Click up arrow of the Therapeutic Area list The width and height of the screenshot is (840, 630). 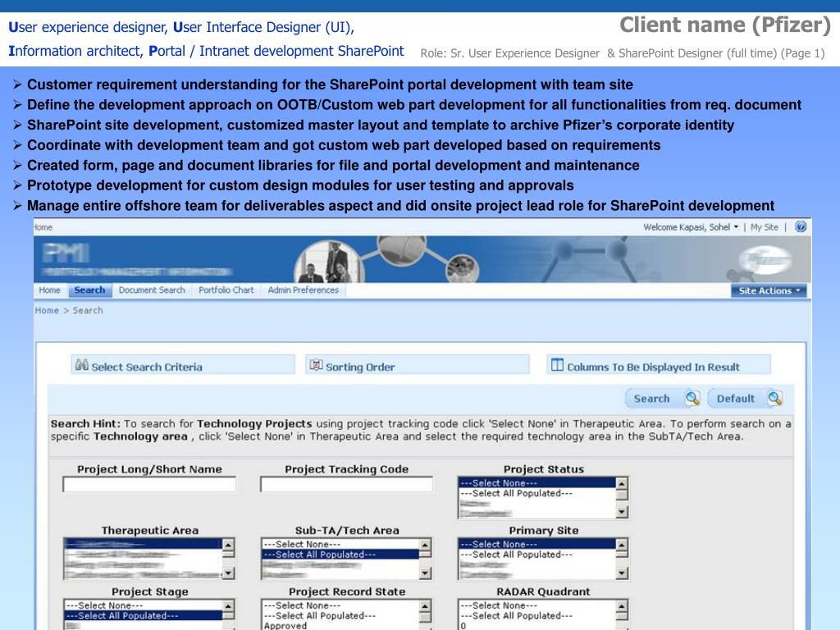click(x=228, y=545)
